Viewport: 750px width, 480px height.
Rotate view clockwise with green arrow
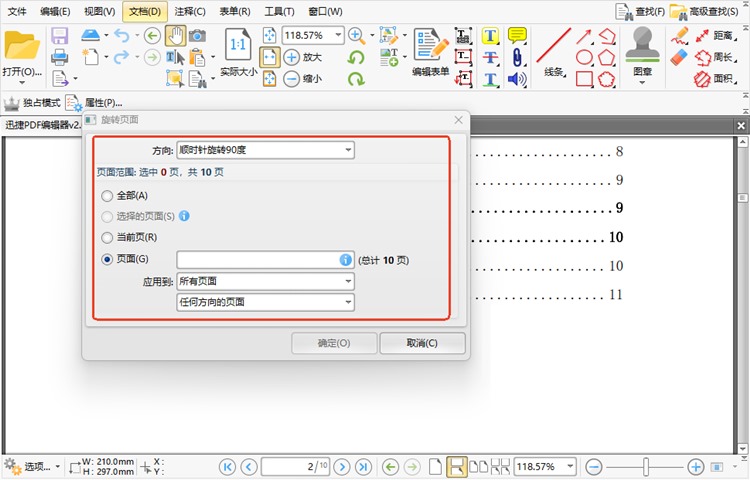[x=356, y=78]
